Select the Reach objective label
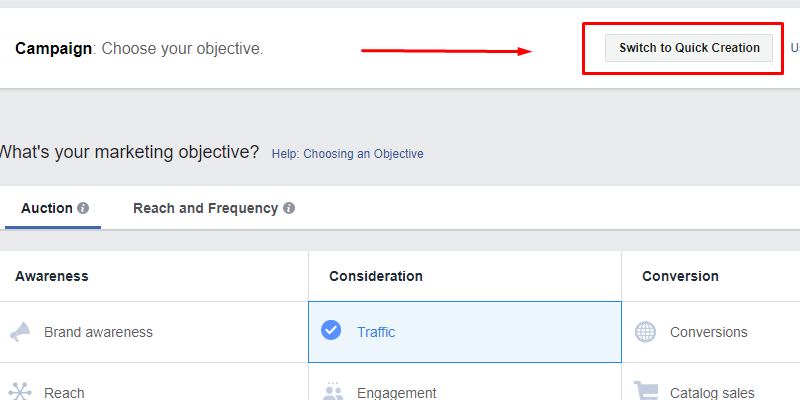The image size is (800, 400). (x=64, y=393)
